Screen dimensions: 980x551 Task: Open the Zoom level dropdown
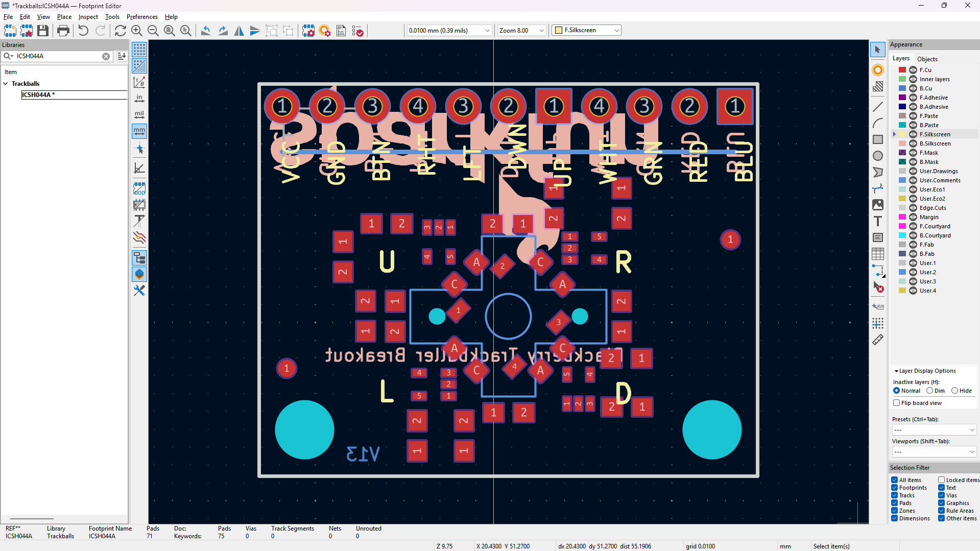click(x=541, y=30)
